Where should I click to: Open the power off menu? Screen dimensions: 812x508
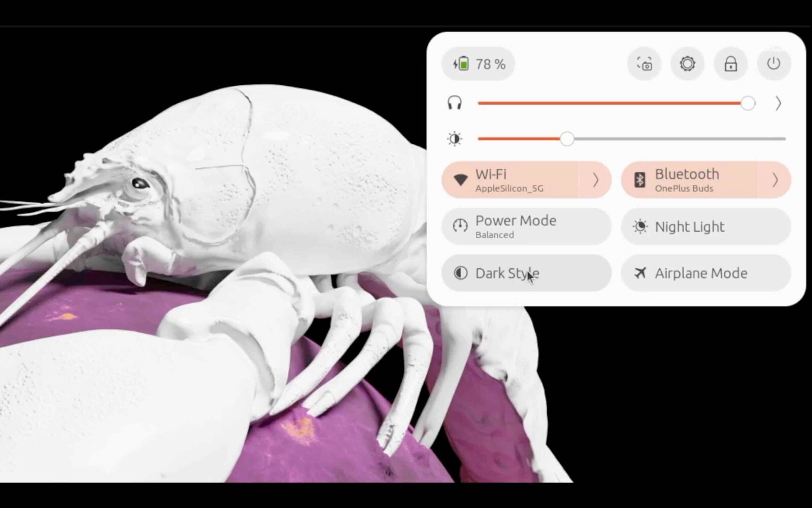pyautogui.click(x=773, y=64)
